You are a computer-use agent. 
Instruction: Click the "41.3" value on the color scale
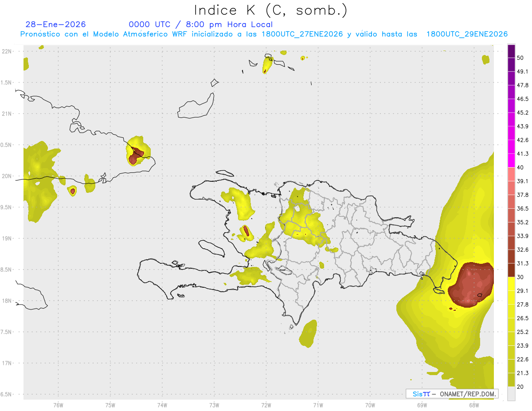[x=523, y=154]
